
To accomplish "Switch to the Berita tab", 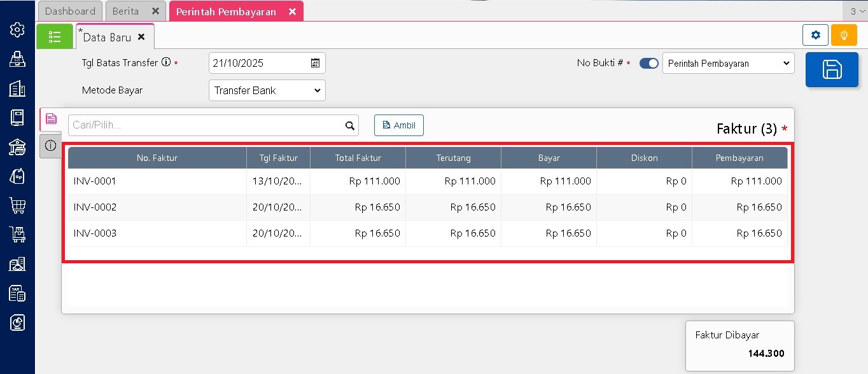I will point(125,11).
